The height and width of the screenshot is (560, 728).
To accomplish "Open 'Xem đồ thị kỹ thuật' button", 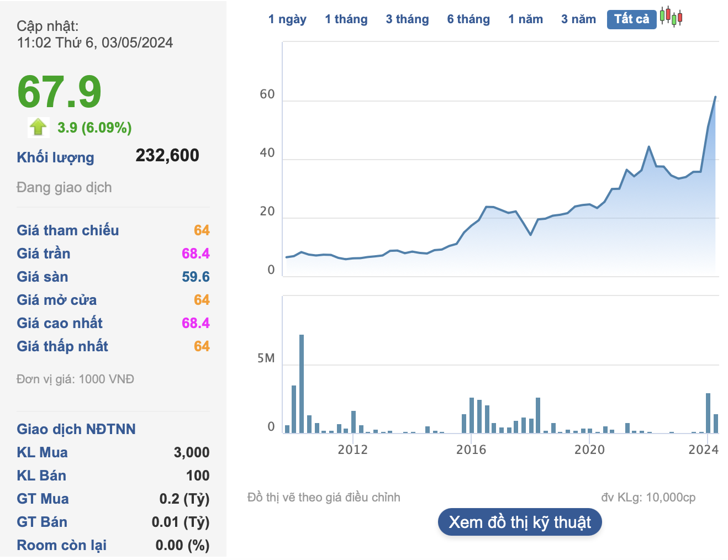I will [520, 522].
